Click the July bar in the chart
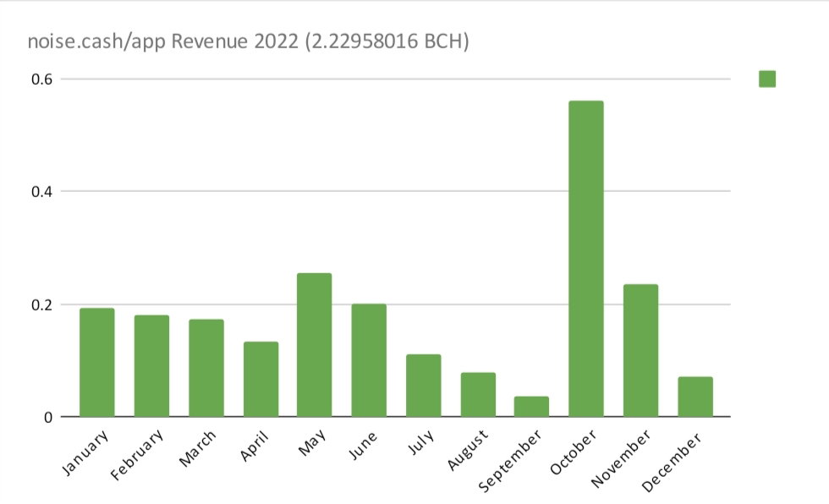 pyautogui.click(x=424, y=385)
